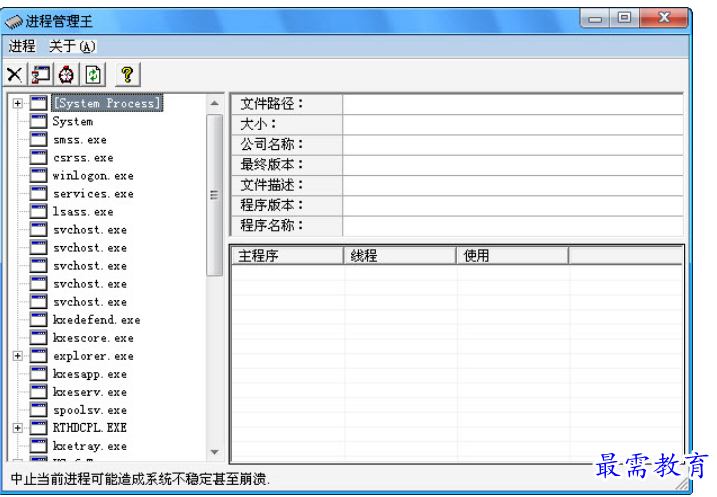Screen dimensions: 717x497
Task: Select kxescore.exe in the process tree
Action: [x=93, y=338]
